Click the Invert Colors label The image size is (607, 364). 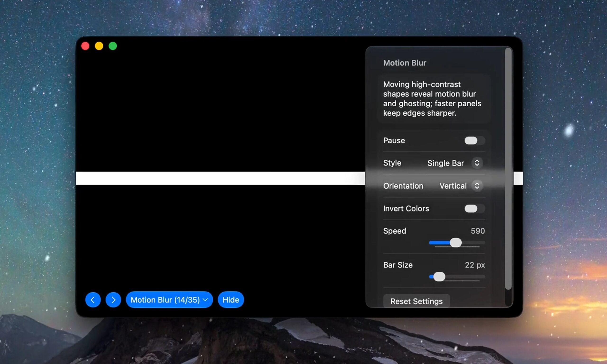point(406,209)
